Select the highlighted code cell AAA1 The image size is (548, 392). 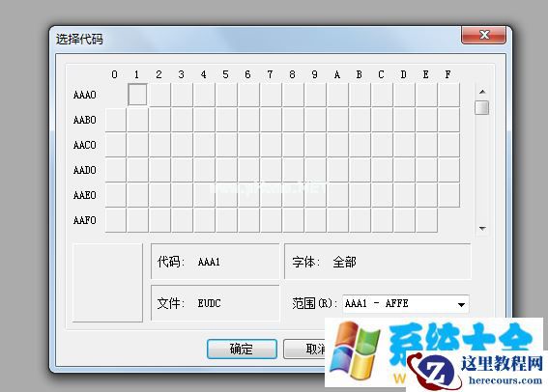[x=137, y=95]
